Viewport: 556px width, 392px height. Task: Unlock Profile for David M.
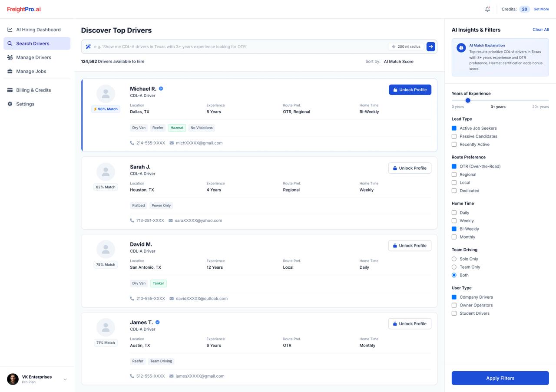tap(410, 246)
